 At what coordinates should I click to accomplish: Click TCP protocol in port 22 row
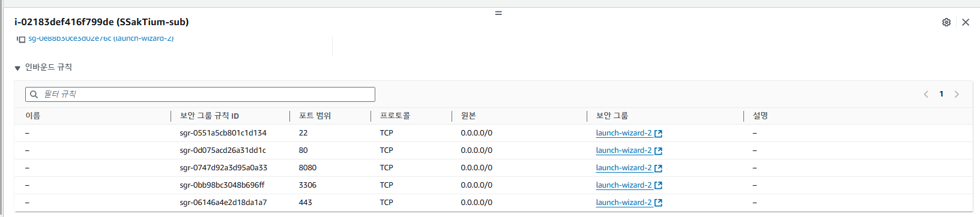coord(386,133)
